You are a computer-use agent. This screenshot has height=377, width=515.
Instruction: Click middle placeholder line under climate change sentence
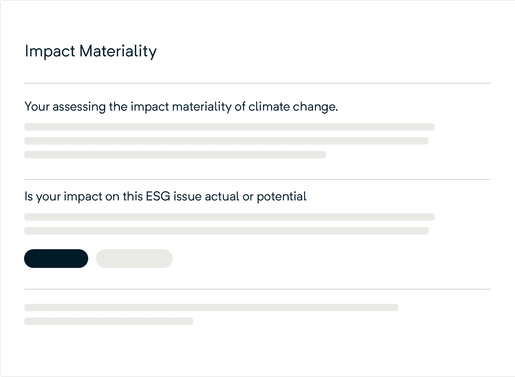226,141
